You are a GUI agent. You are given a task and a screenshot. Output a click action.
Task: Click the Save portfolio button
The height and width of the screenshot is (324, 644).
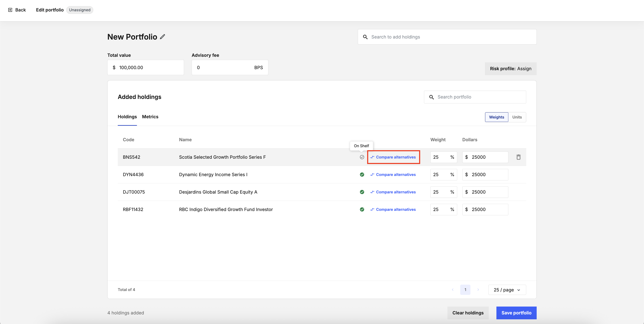[x=516, y=313]
